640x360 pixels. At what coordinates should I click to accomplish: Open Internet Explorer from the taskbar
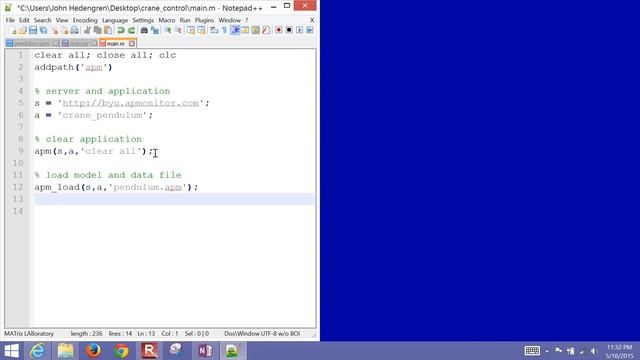click(38, 351)
